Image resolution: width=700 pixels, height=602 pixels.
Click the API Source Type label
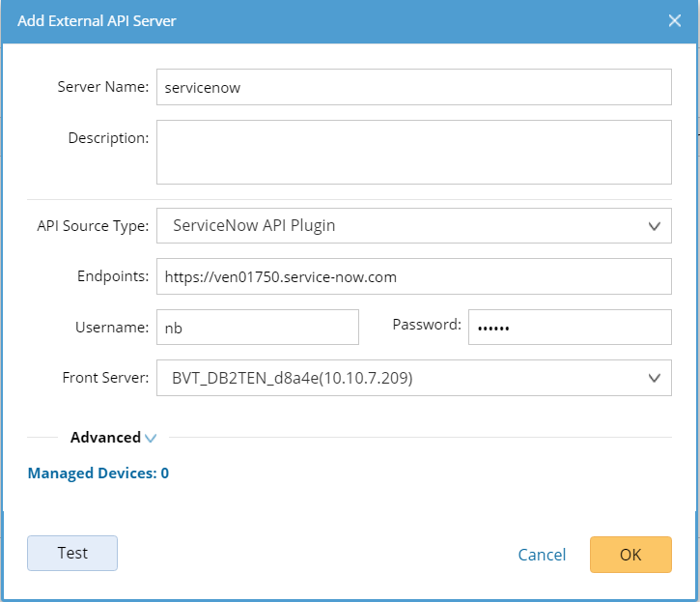[x=93, y=226]
